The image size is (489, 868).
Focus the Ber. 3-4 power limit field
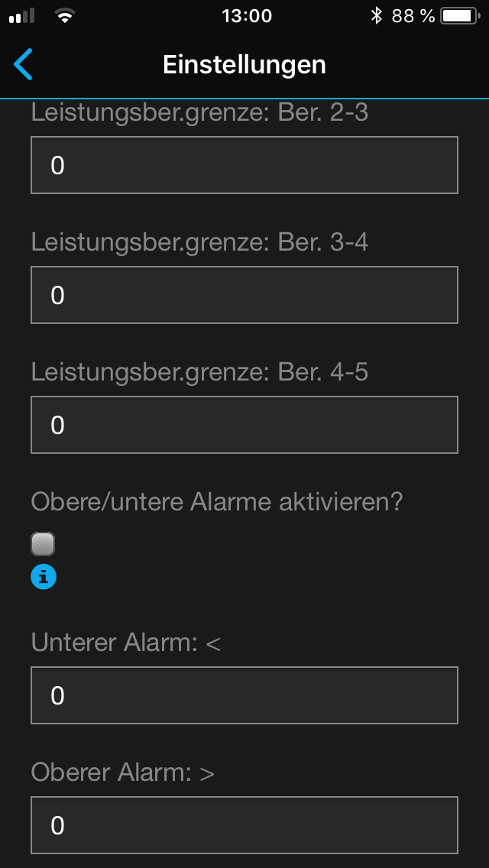(244, 295)
